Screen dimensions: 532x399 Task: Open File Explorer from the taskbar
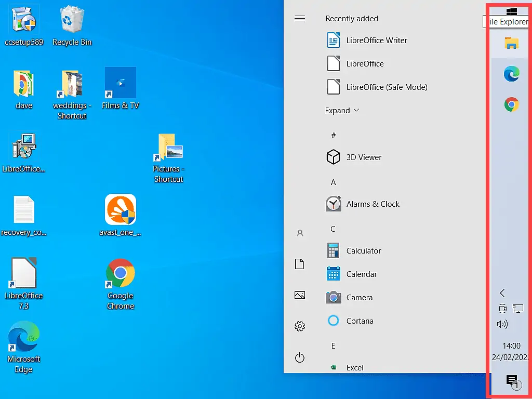tap(511, 44)
